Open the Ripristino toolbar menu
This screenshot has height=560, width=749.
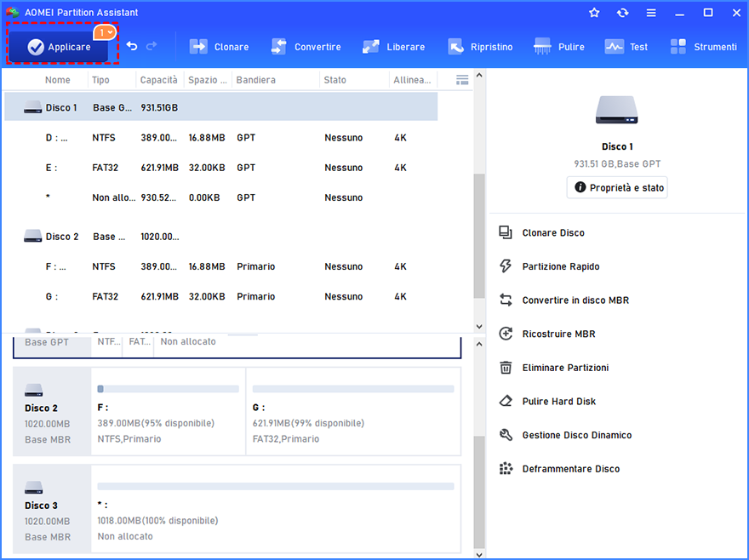tap(480, 47)
